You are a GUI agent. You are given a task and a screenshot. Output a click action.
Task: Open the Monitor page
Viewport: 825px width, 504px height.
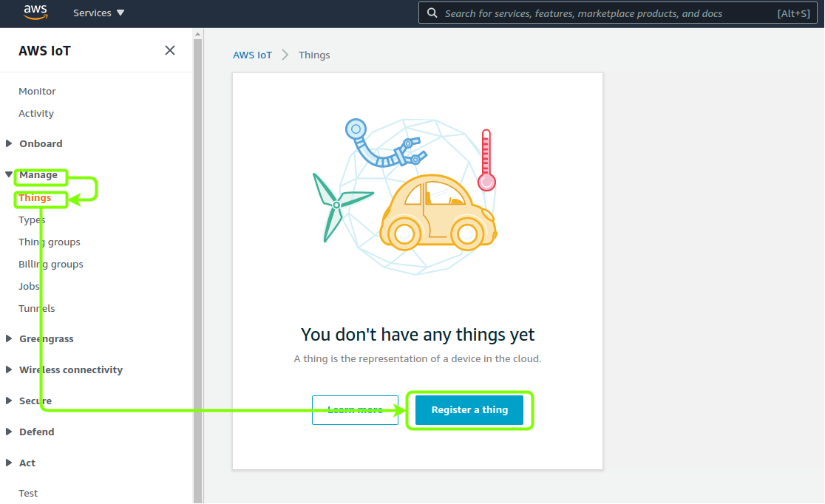[x=37, y=91]
